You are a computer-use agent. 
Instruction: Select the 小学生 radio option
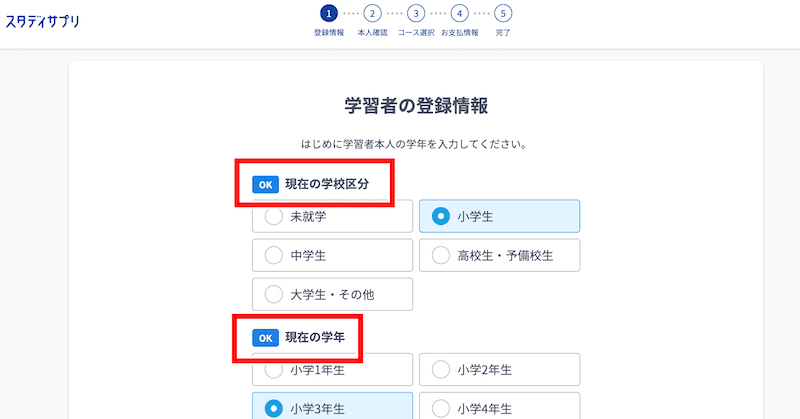point(499,216)
